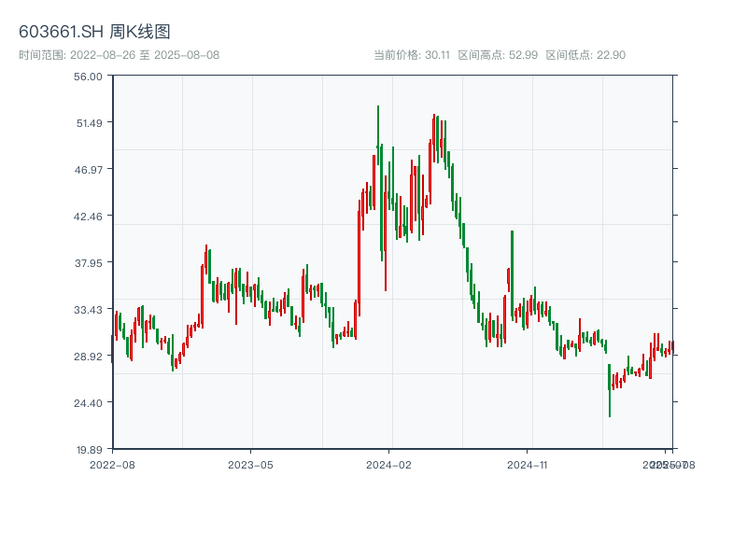
Task: Click the 603661.SH 周K线图 chart title
Action: (x=94, y=32)
